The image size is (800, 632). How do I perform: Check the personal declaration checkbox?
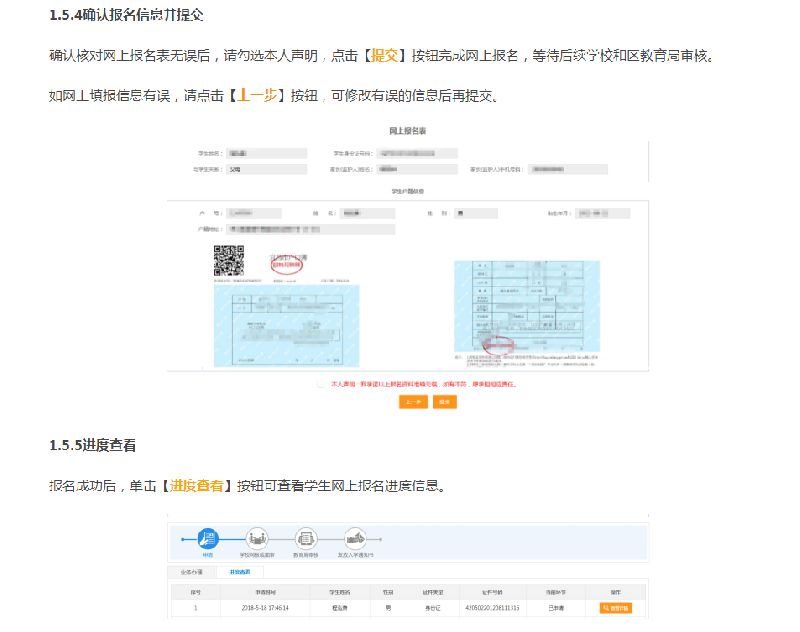[x=322, y=384]
